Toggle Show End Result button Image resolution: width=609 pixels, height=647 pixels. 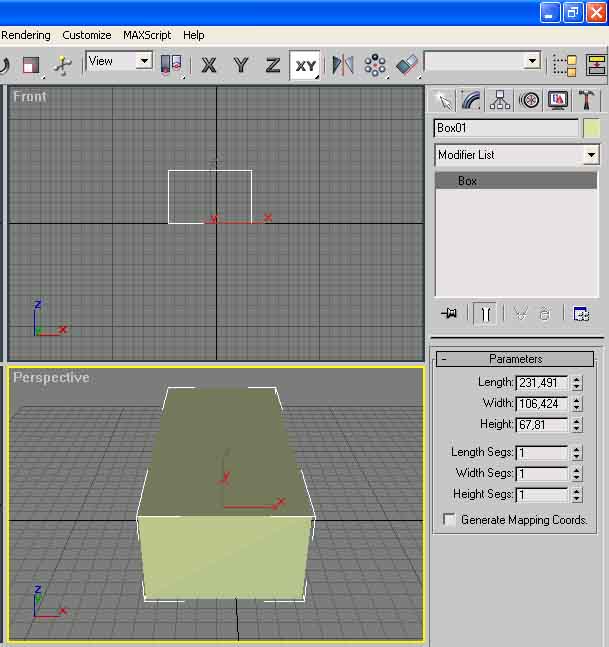[484, 313]
